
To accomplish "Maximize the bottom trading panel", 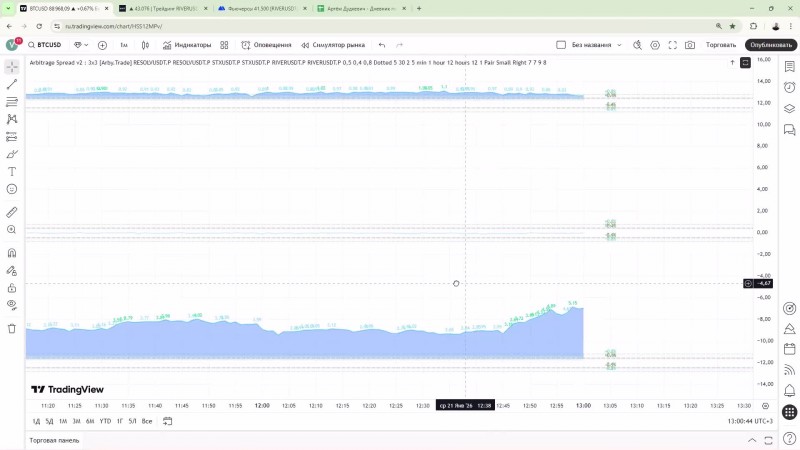I will 768,440.
